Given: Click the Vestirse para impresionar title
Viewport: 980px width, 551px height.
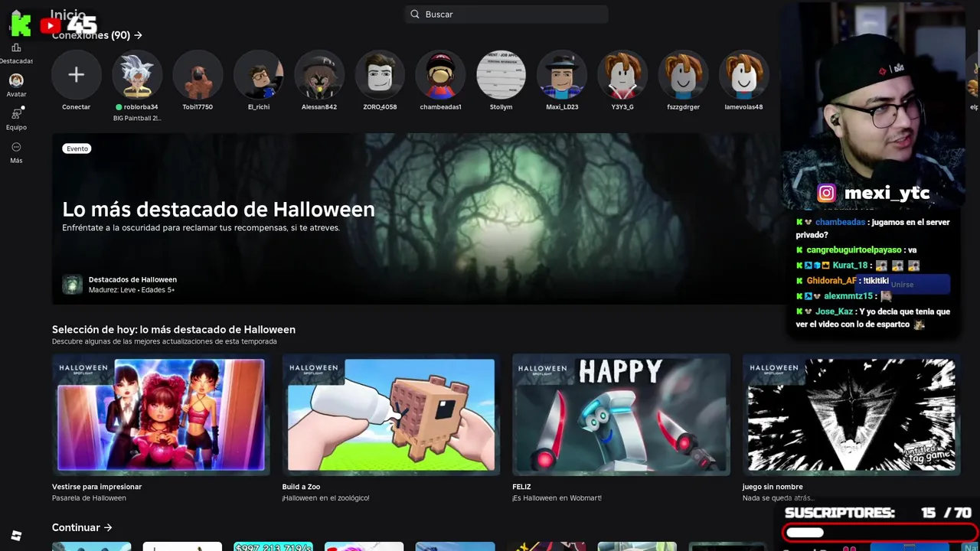Looking at the screenshot, I should coord(96,487).
